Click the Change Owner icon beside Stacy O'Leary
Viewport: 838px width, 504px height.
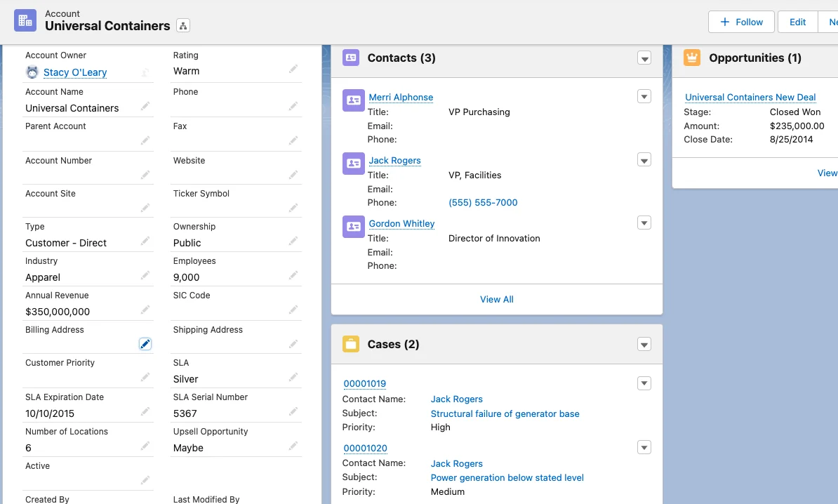click(x=145, y=72)
